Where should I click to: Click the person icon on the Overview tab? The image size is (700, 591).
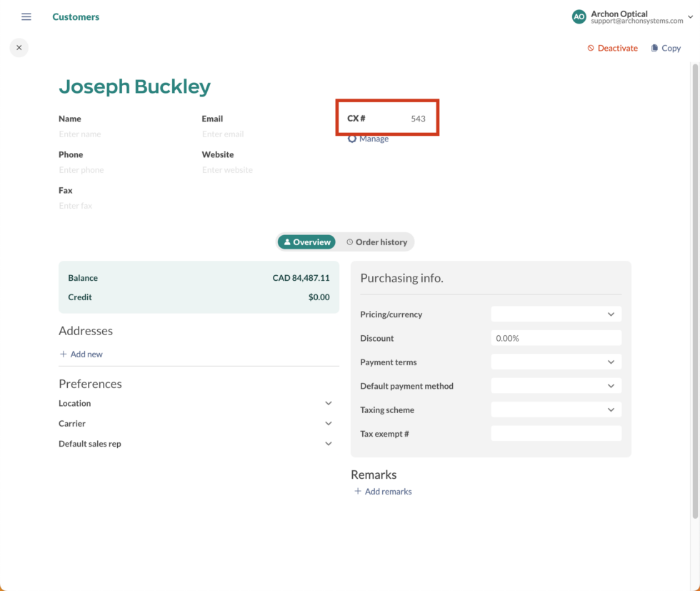289,242
